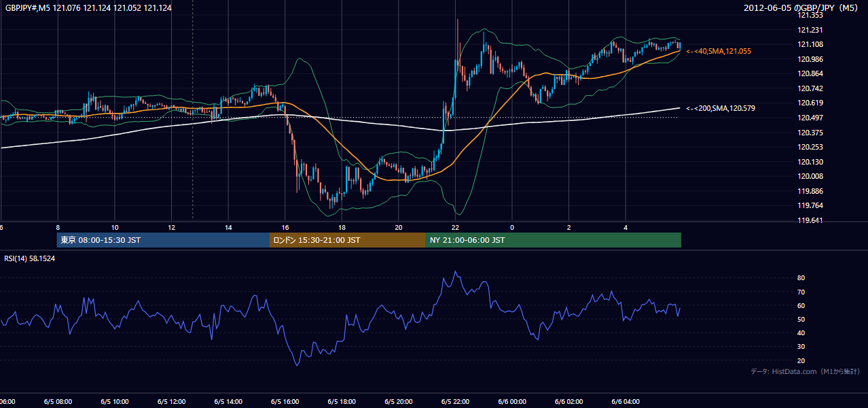Click price level 120.130 on axis
Viewport: 868px width, 408px height.
click(x=810, y=162)
